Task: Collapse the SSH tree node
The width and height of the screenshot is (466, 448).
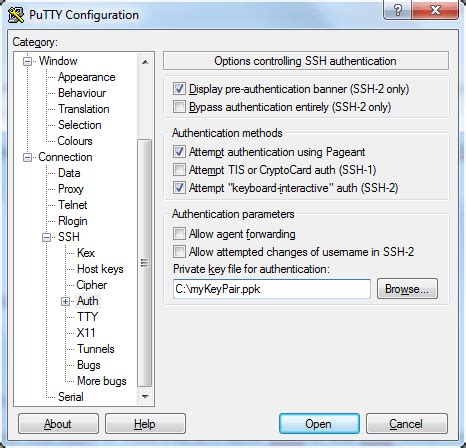Action: pos(47,237)
